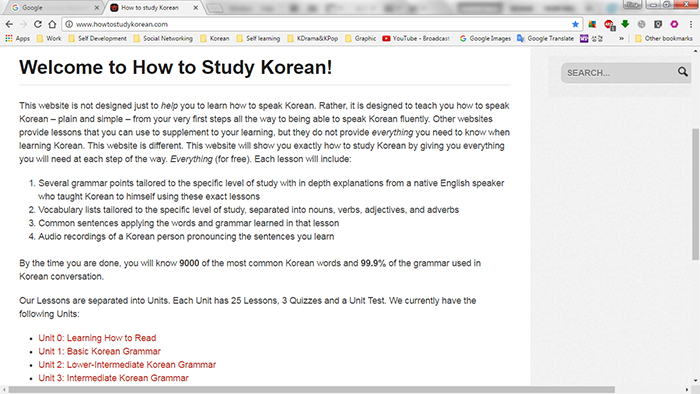Expand the KDrama&KPop bookmarks folder

[x=312, y=38]
